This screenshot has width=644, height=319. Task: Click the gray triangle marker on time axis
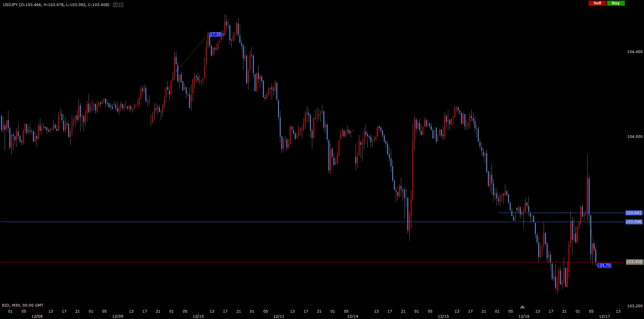pyautogui.click(x=522, y=307)
